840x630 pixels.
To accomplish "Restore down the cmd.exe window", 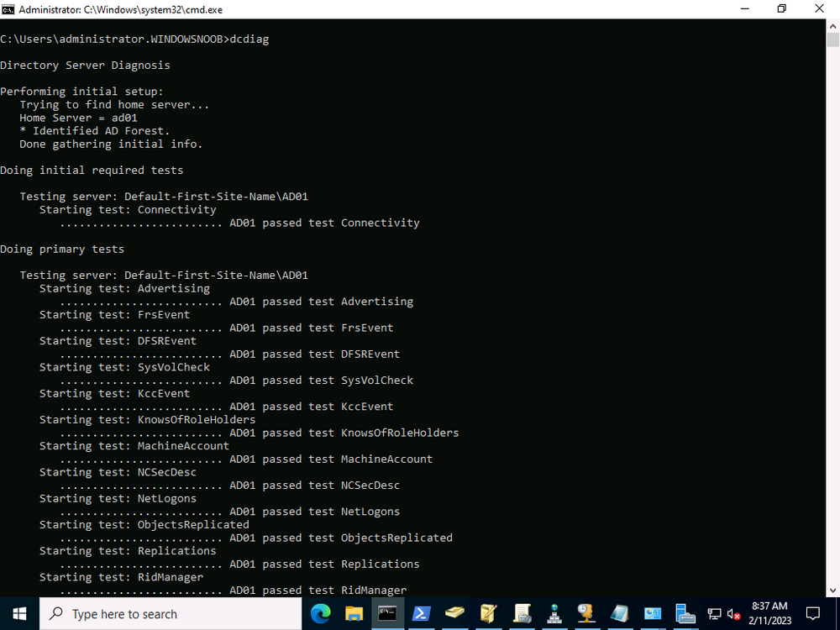I will pyautogui.click(x=781, y=9).
